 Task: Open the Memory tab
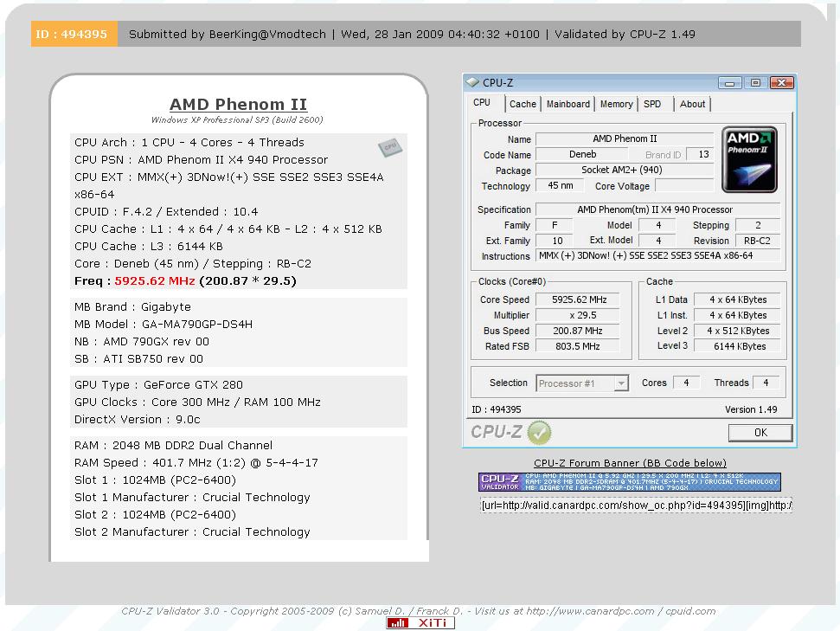(x=616, y=104)
